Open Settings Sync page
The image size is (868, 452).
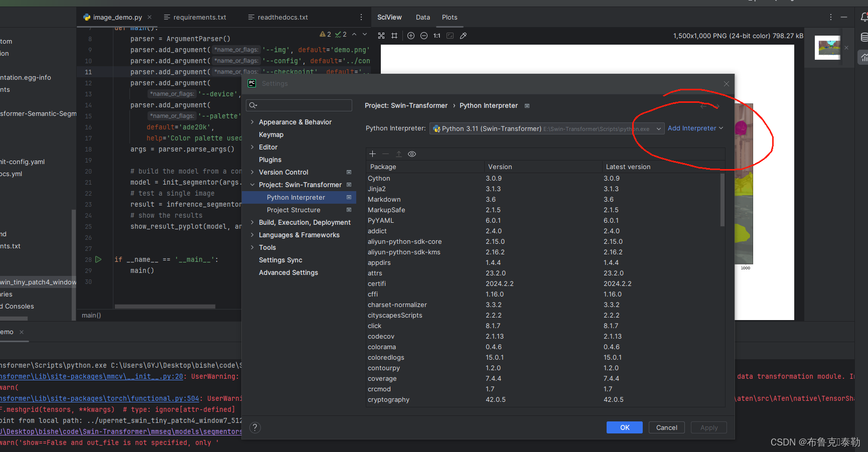[280, 260]
